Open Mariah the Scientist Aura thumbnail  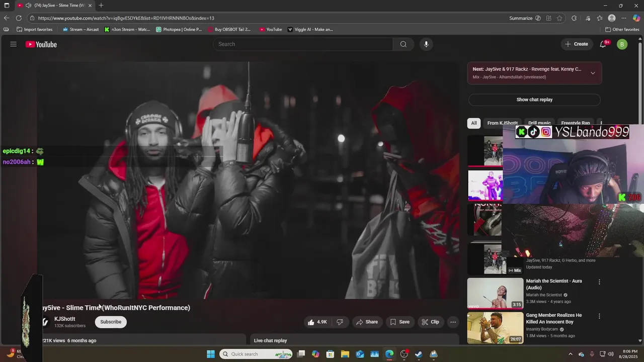[x=495, y=293]
